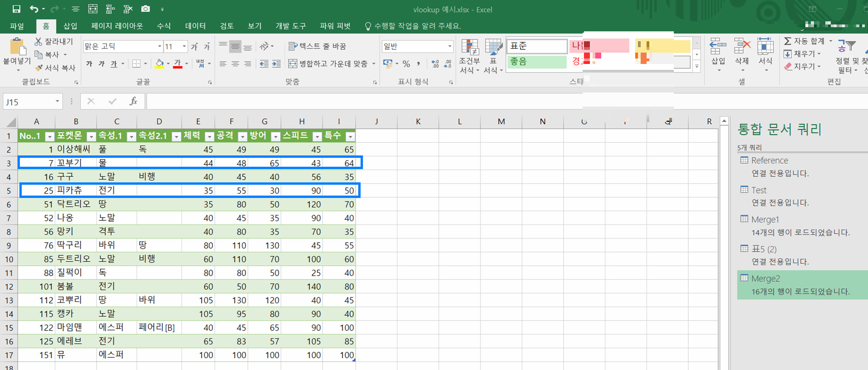
Task: Toggle underline 가 formatting
Action: coord(113,64)
